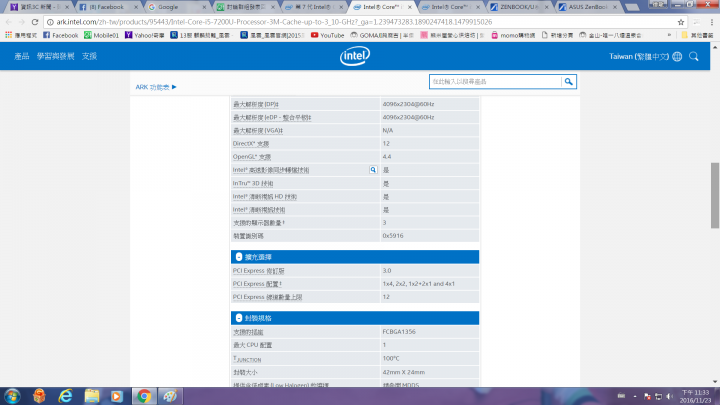Viewport: 720px width, 405px height.
Task: Select the FCBGA1356 socket value
Action: [399, 332]
